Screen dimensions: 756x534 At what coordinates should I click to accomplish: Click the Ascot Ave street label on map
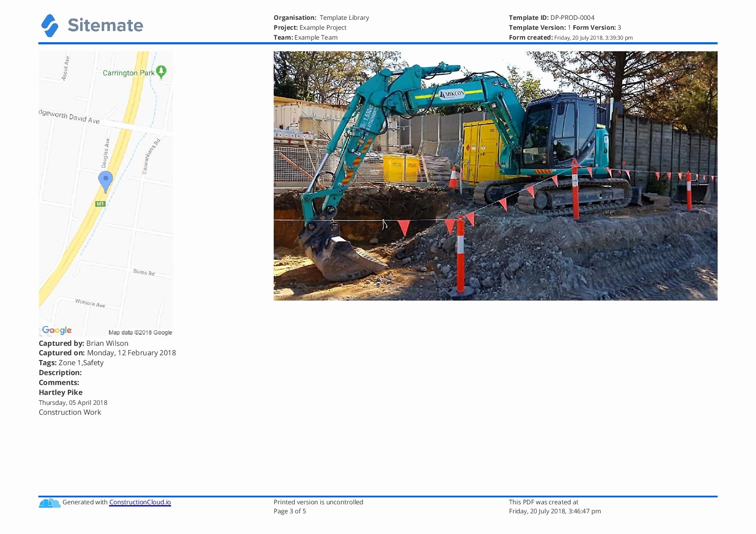point(66,68)
